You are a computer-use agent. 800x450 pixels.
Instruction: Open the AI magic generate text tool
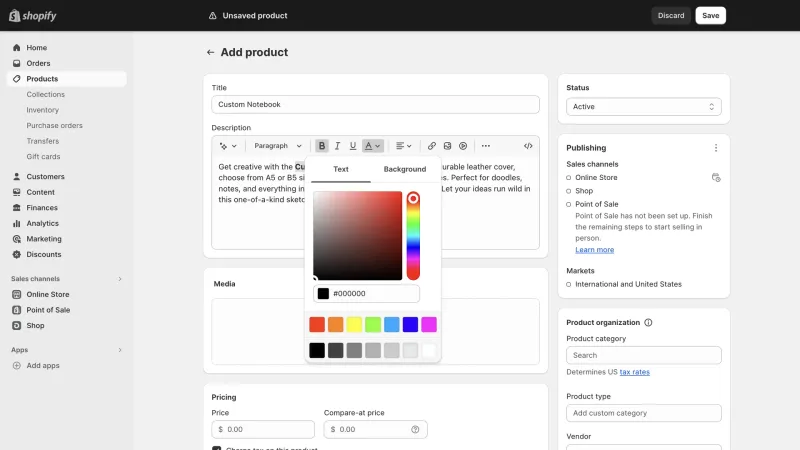(228, 146)
